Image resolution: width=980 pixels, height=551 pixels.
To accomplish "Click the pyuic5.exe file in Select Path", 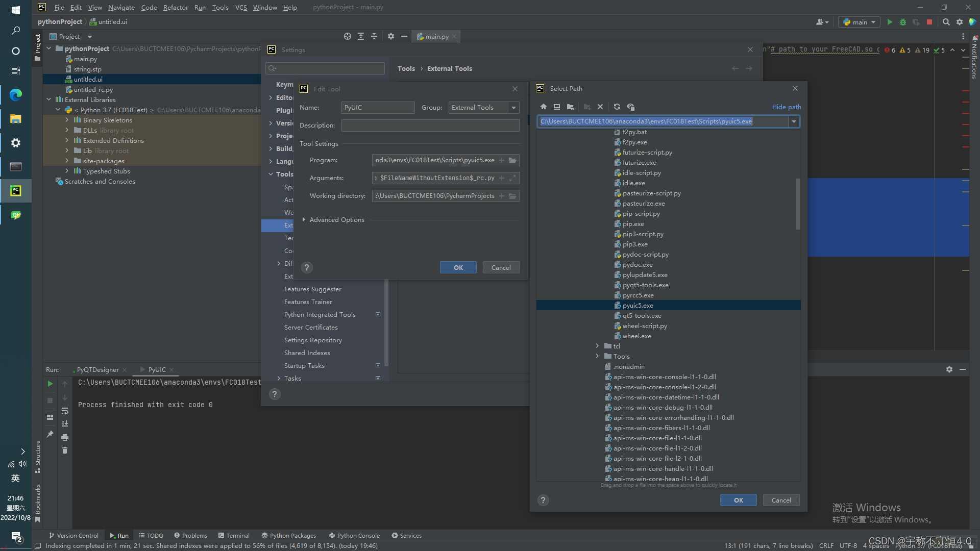I will click(638, 305).
